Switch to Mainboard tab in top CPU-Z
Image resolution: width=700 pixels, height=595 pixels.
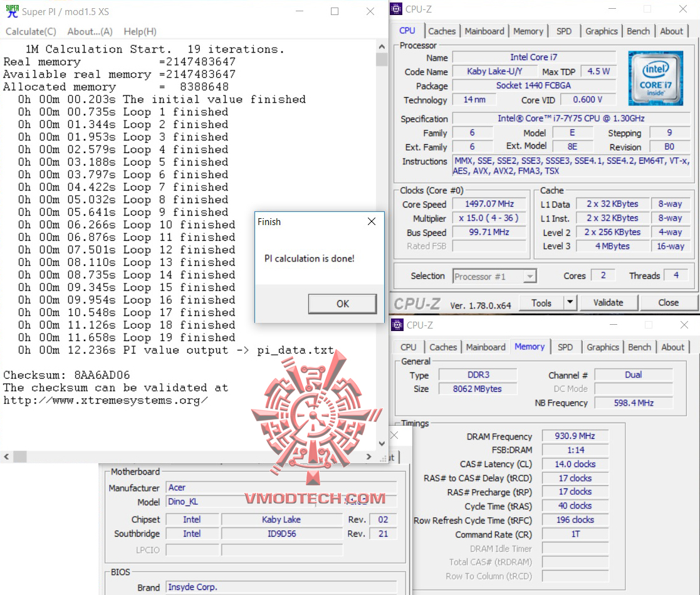click(x=484, y=31)
